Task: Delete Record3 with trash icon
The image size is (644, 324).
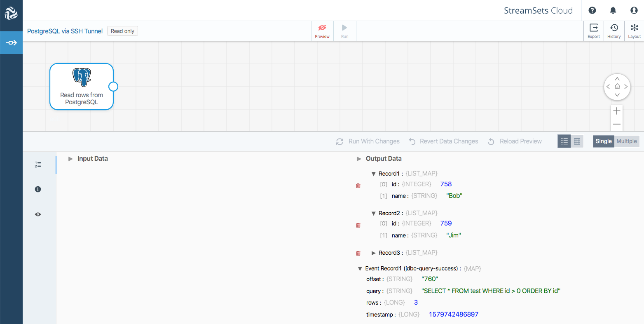Action: click(358, 253)
